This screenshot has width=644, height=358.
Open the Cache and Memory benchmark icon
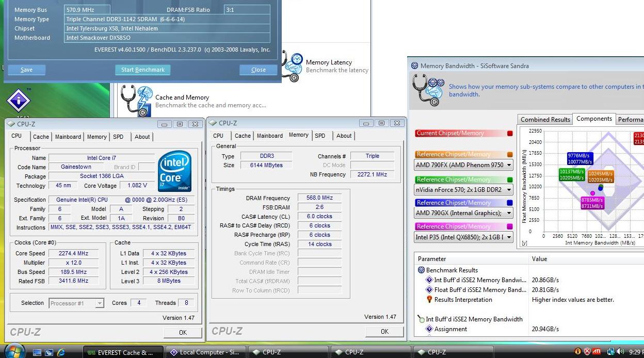point(136,101)
